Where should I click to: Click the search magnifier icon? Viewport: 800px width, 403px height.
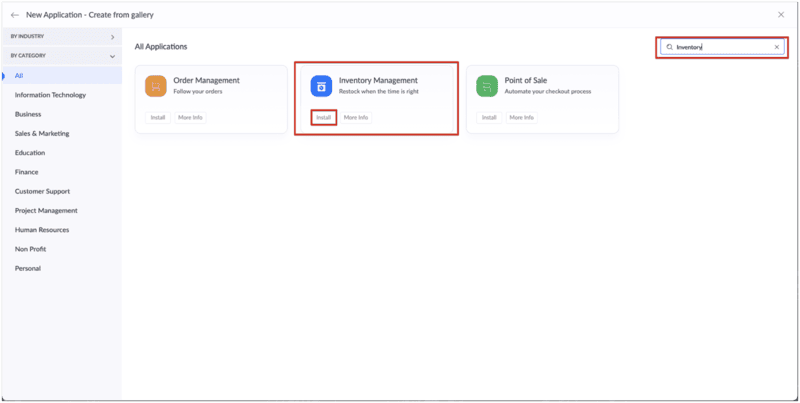669,47
